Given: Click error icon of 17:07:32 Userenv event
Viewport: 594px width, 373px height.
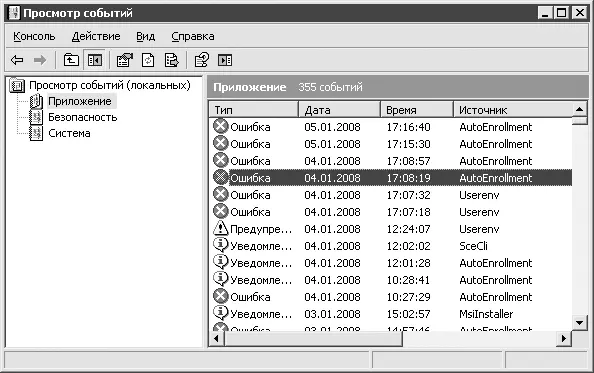Looking at the screenshot, I should 220,194.
